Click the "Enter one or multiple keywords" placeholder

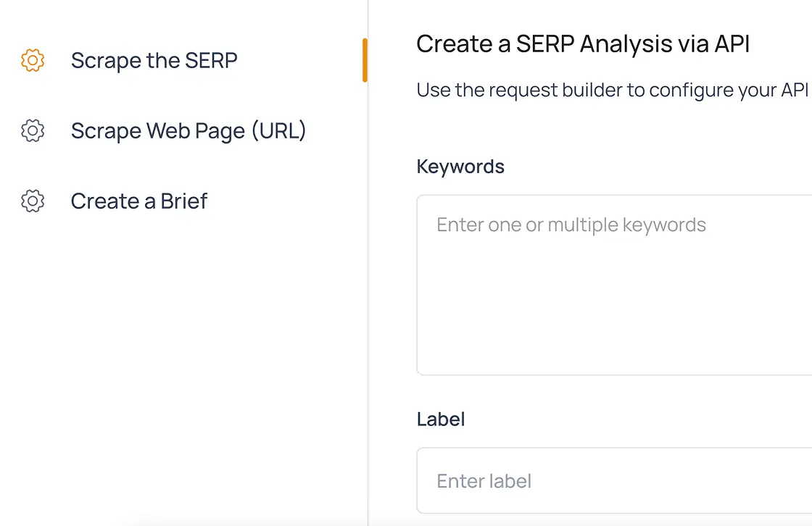pos(571,225)
